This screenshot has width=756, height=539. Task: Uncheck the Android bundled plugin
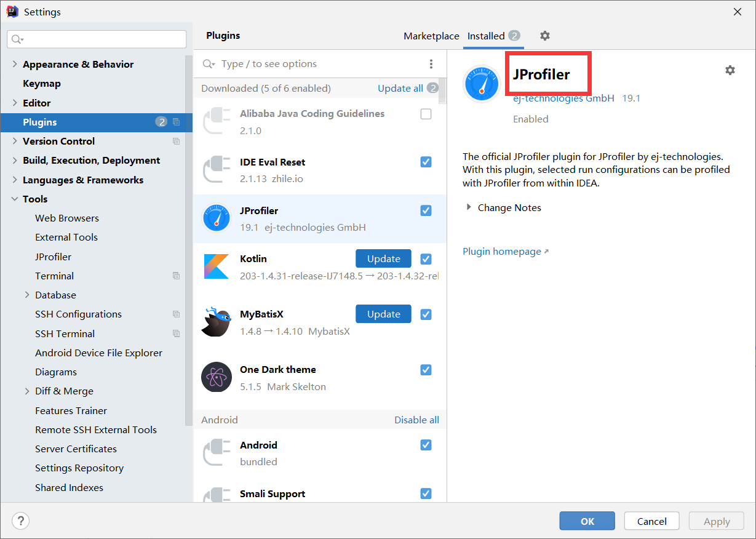426,444
